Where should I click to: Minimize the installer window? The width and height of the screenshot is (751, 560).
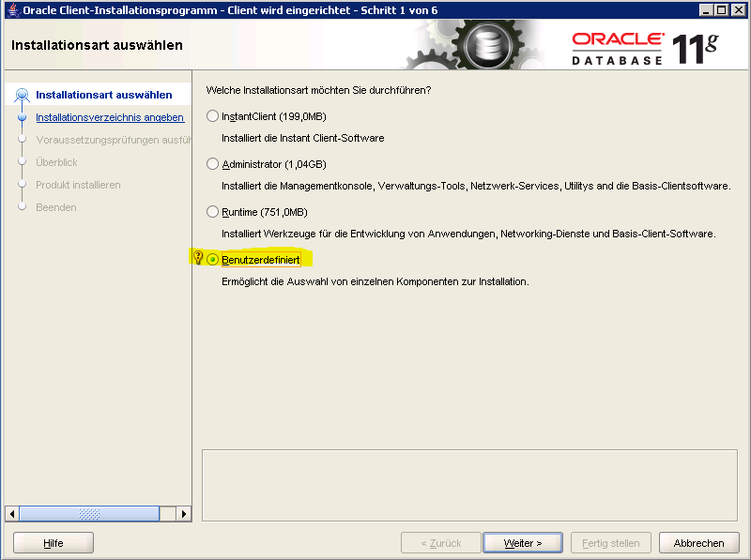[x=705, y=10]
